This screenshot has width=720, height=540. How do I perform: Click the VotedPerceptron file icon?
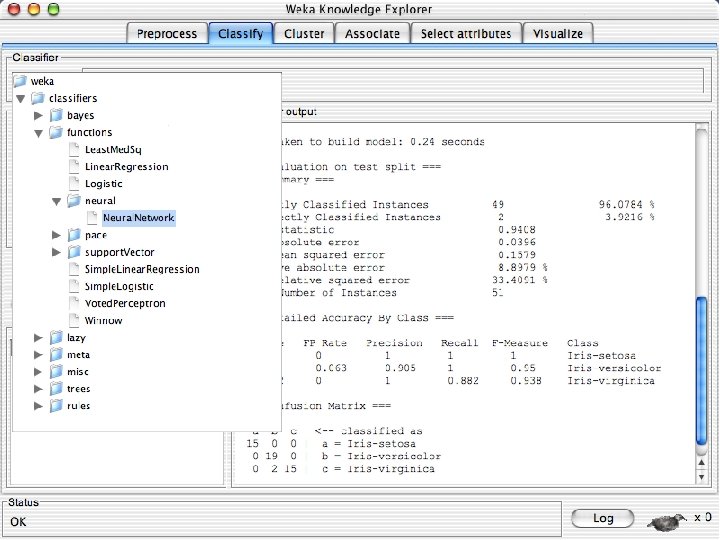point(74,303)
